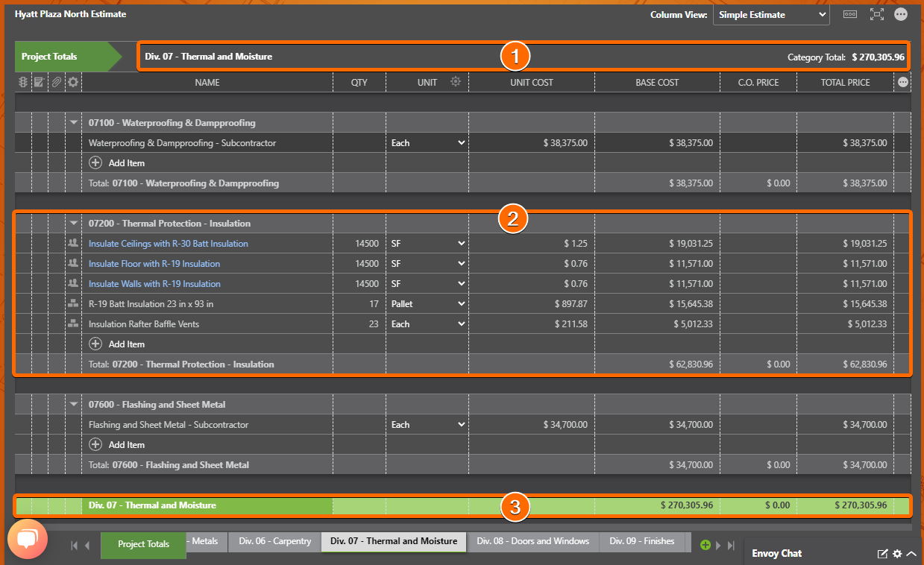Click the green plus to add a division tab
Viewport: 924px width, 565px height.
(x=705, y=544)
